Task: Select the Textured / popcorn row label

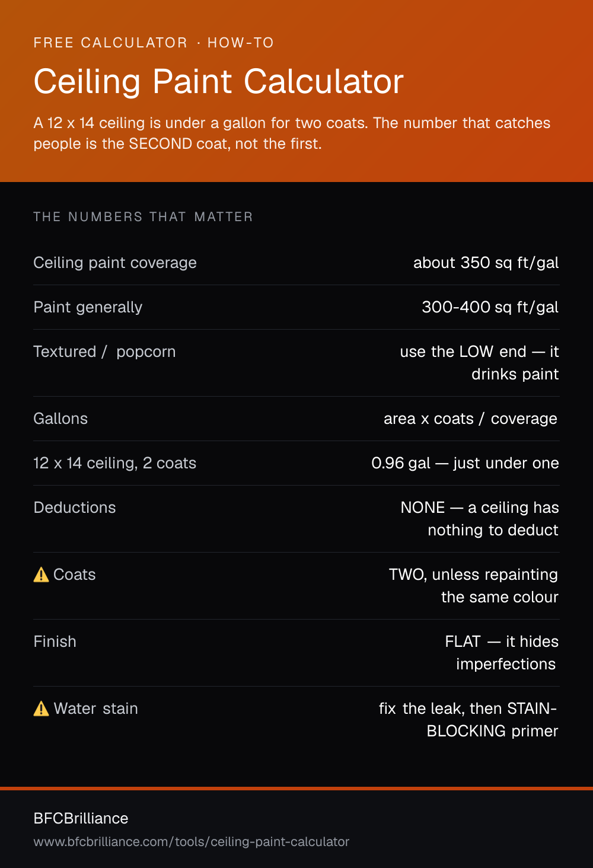Action: (104, 352)
